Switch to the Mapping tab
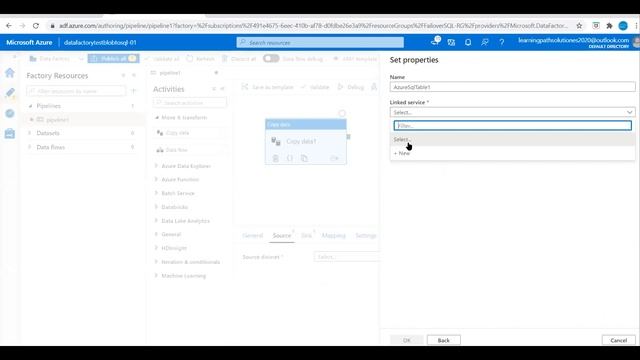The width and height of the screenshot is (640, 360). tap(333, 236)
